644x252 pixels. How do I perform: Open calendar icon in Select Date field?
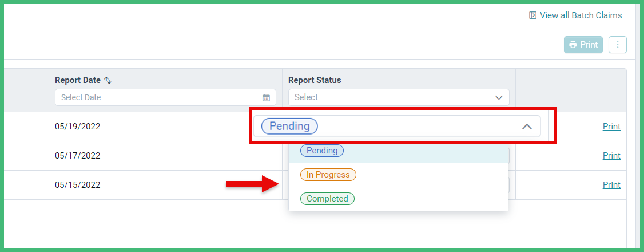click(x=266, y=98)
